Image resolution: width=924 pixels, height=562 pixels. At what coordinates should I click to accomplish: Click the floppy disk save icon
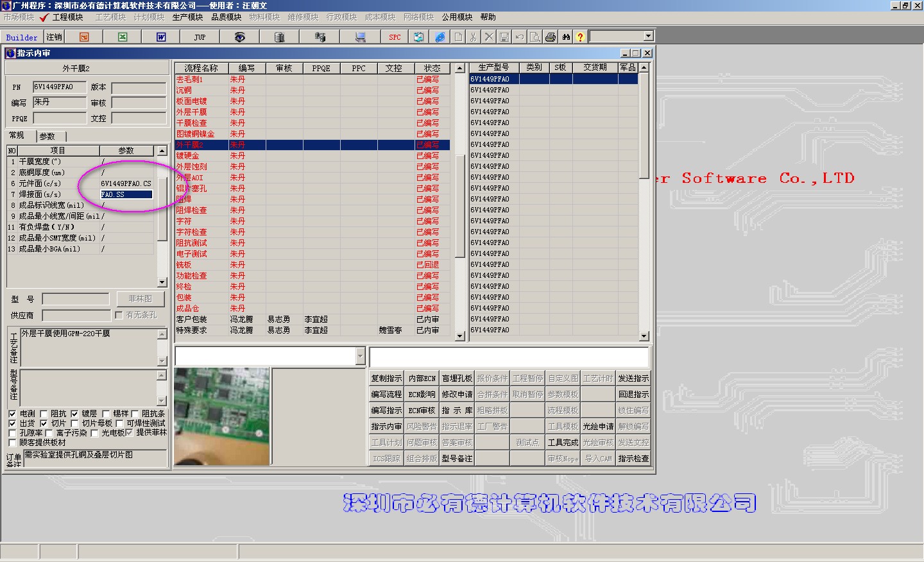tap(504, 37)
